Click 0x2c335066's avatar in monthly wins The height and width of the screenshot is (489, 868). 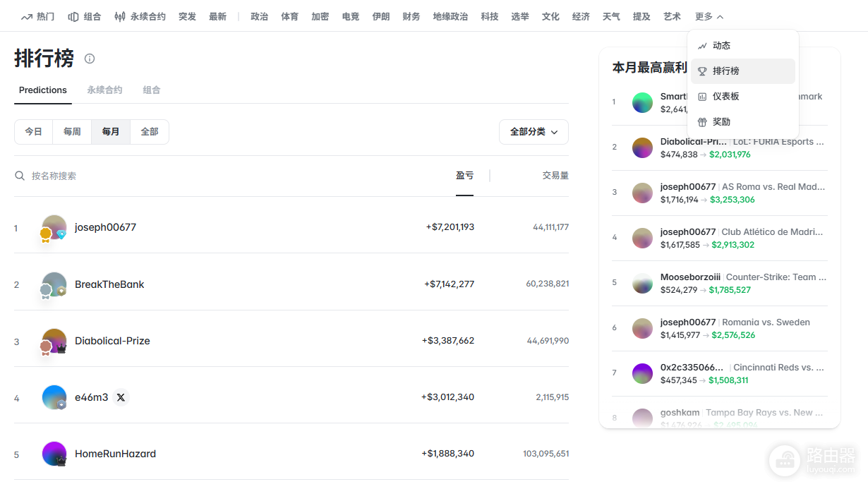[642, 373]
